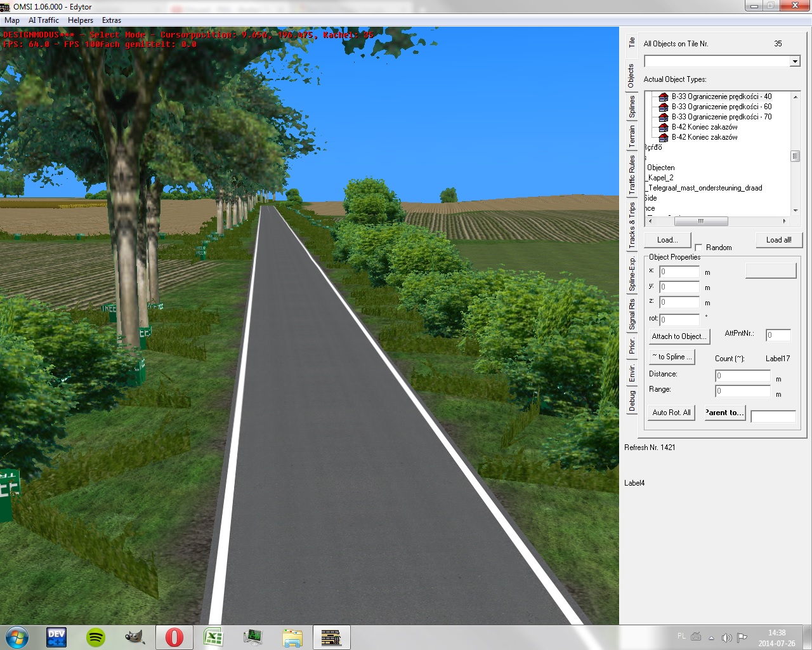Click the x coordinate input field
The width and height of the screenshot is (812, 650).
[679, 272]
